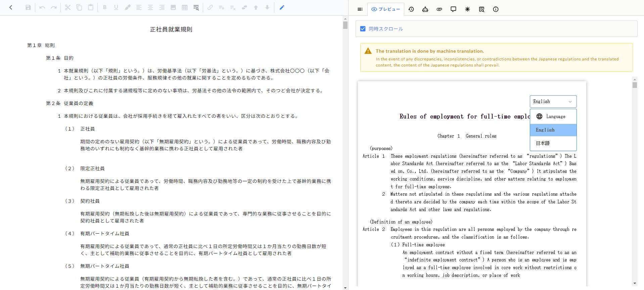The width and height of the screenshot is (644, 290).
Task: Click the asterisk icon tab
Action: tap(467, 9)
